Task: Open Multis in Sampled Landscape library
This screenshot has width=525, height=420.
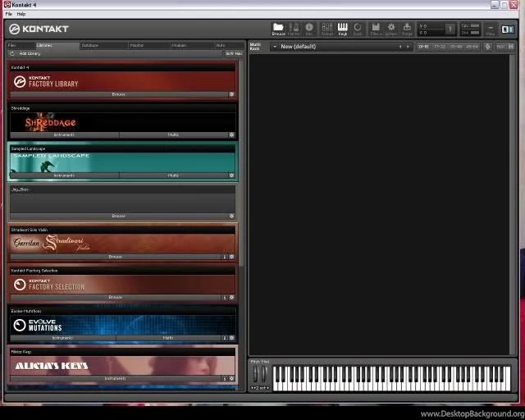Action: click(x=173, y=176)
